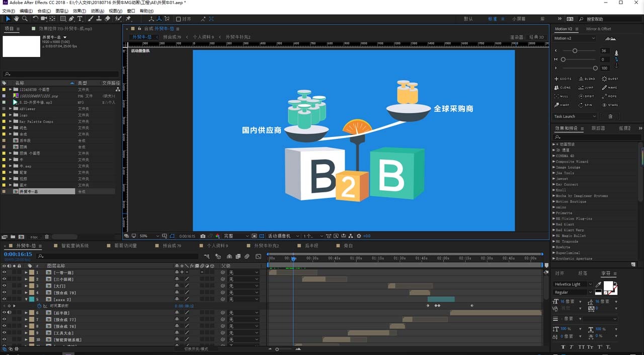Toggle visibility of layer 4 预合成 79

[x=4, y=293]
